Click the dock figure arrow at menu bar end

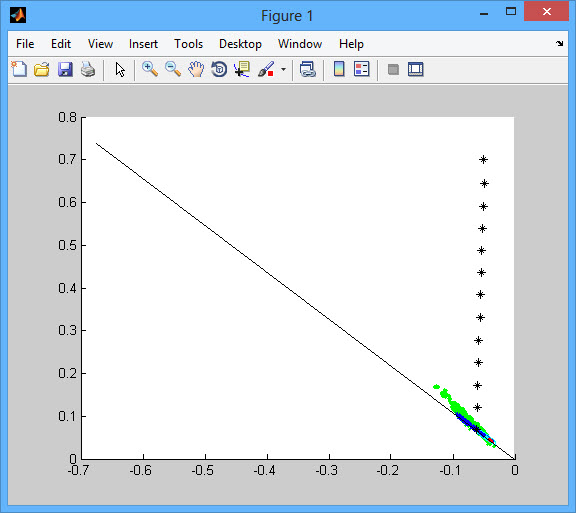tap(559, 43)
